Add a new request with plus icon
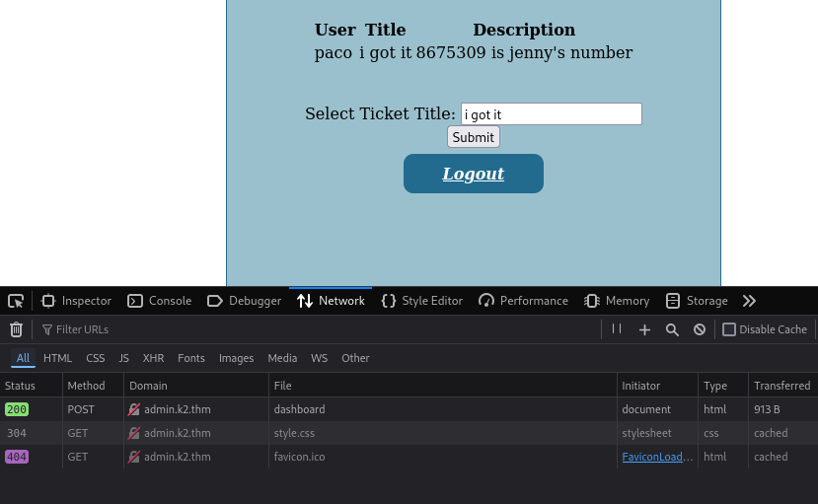The height and width of the screenshot is (504, 818). click(x=644, y=329)
